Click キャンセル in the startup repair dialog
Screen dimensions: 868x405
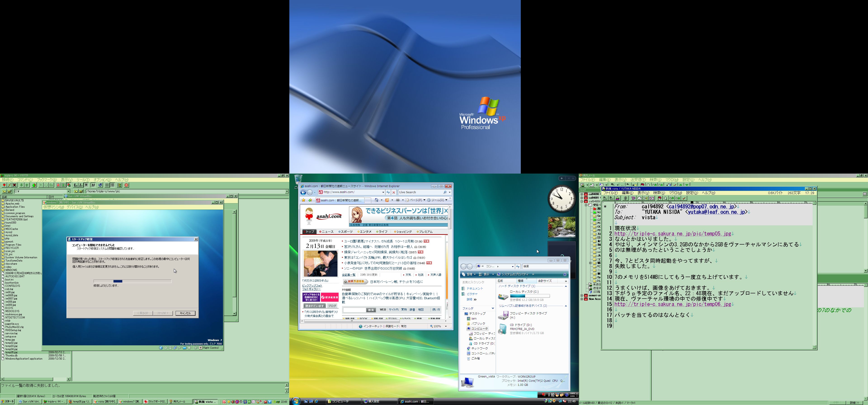pyautogui.click(x=185, y=313)
